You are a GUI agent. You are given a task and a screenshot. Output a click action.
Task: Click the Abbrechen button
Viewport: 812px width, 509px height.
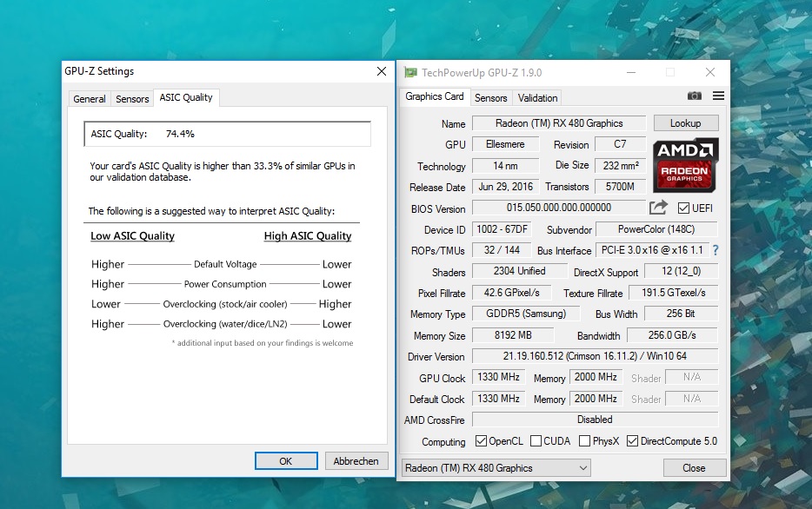pos(356,461)
